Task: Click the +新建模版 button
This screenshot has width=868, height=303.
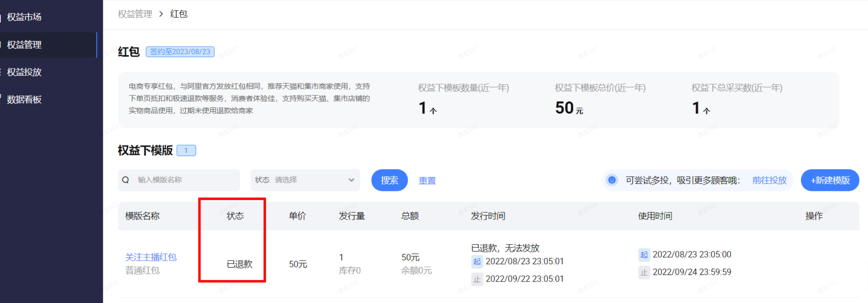Action: click(830, 180)
